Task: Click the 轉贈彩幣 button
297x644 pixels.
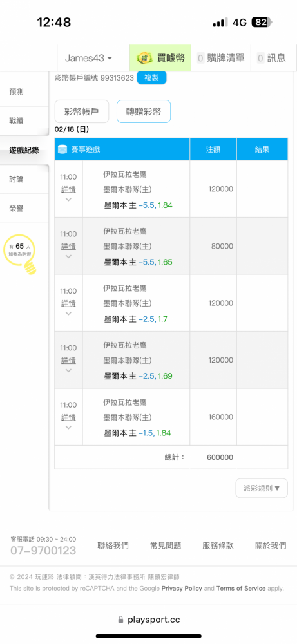Action: [x=144, y=111]
